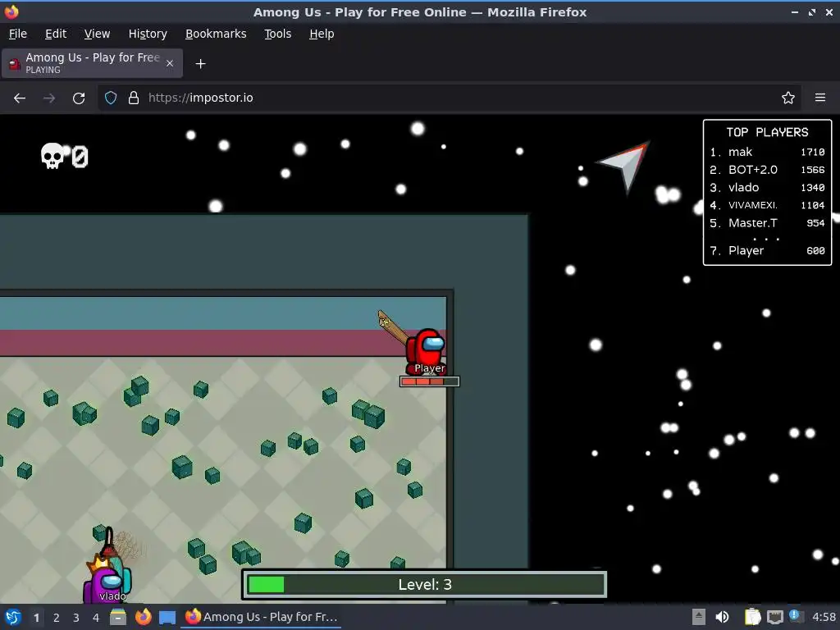Viewport: 840px width, 630px height.
Task: Open the network connection tray icon
Action: [x=774, y=617]
